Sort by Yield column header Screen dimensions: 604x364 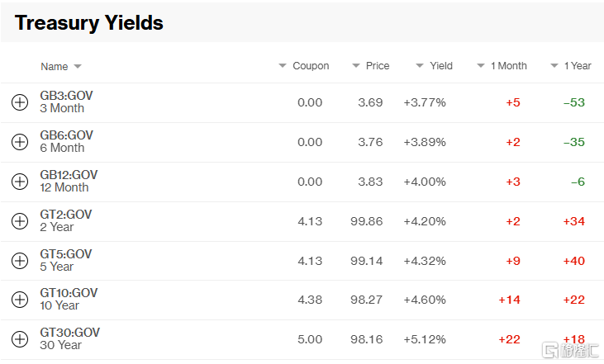434,66
